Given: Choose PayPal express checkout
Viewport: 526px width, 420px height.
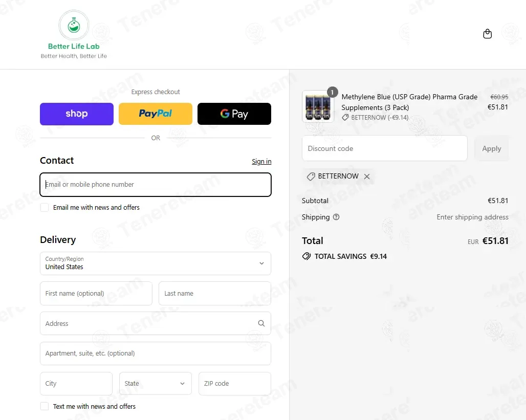Looking at the screenshot, I should (156, 114).
